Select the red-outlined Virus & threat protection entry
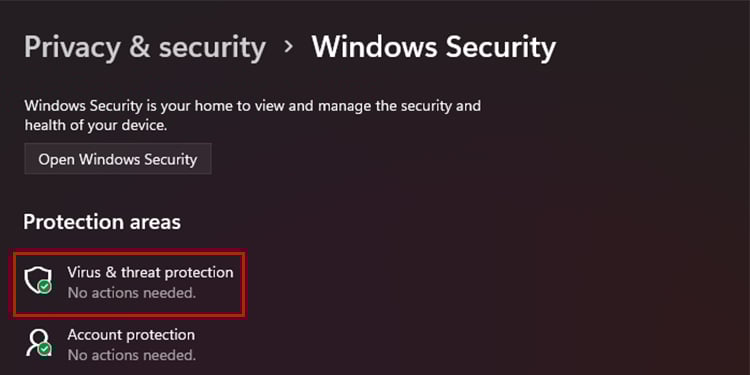 click(x=129, y=284)
